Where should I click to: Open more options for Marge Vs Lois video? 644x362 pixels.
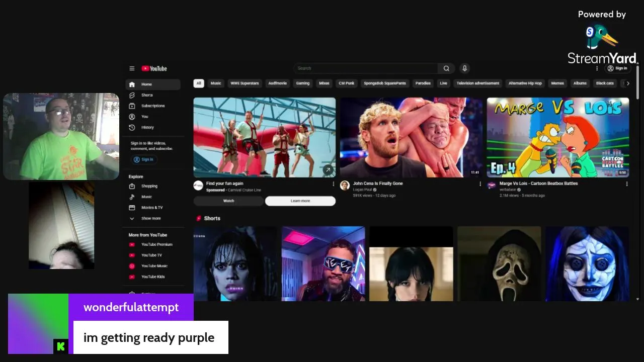tap(627, 184)
